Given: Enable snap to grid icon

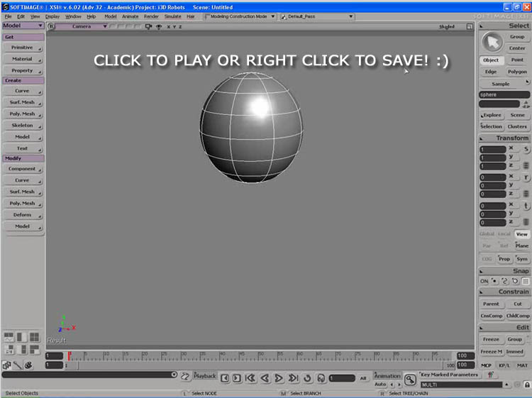Looking at the screenshot, I should pyautogui.click(x=526, y=281).
